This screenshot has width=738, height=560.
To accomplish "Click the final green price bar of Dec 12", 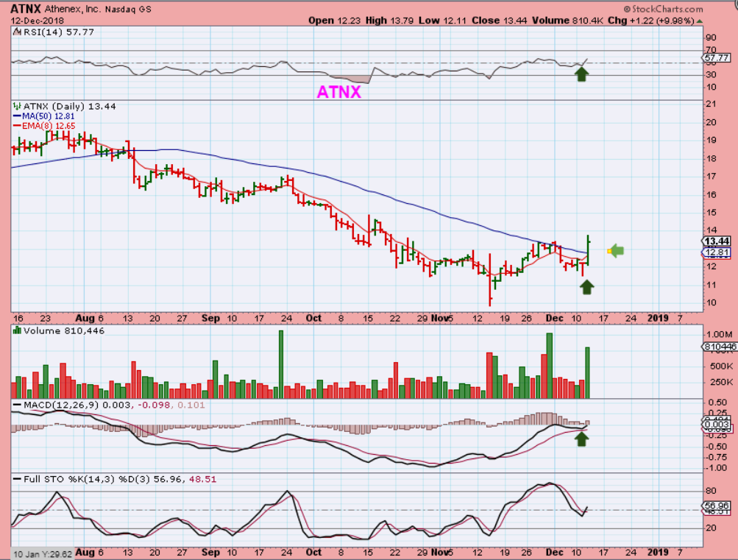I will [x=589, y=249].
